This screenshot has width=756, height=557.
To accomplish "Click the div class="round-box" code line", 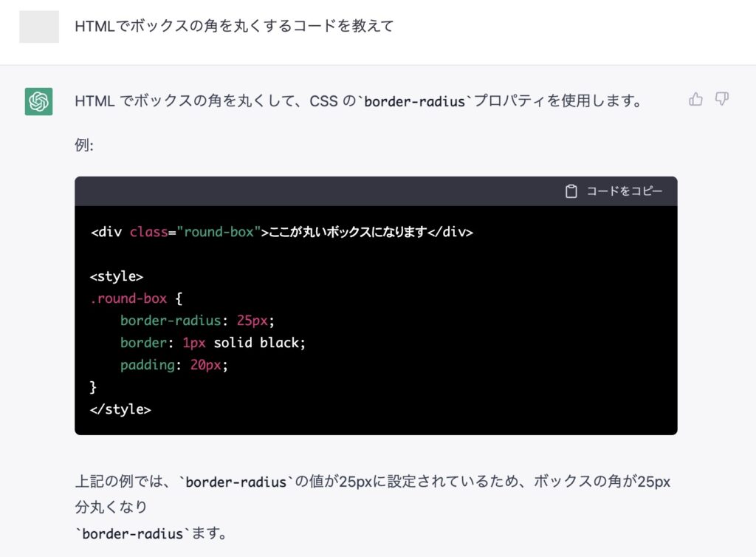I will 281,232.
